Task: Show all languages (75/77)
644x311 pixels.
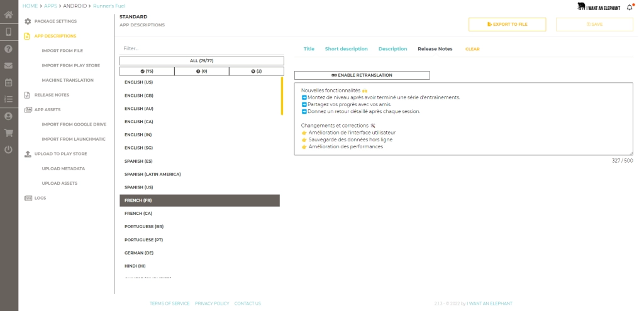Action: tap(202, 61)
